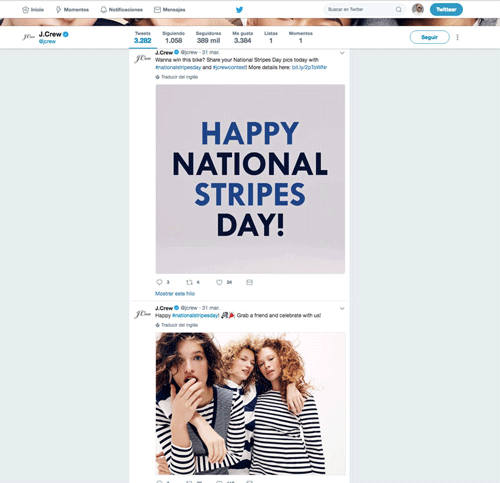Open the Me gusta tab
500x483 pixels.
(243, 37)
